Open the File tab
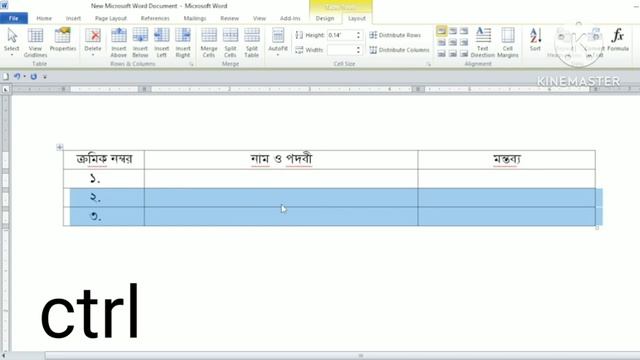640x360 pixels. (14, 18)
